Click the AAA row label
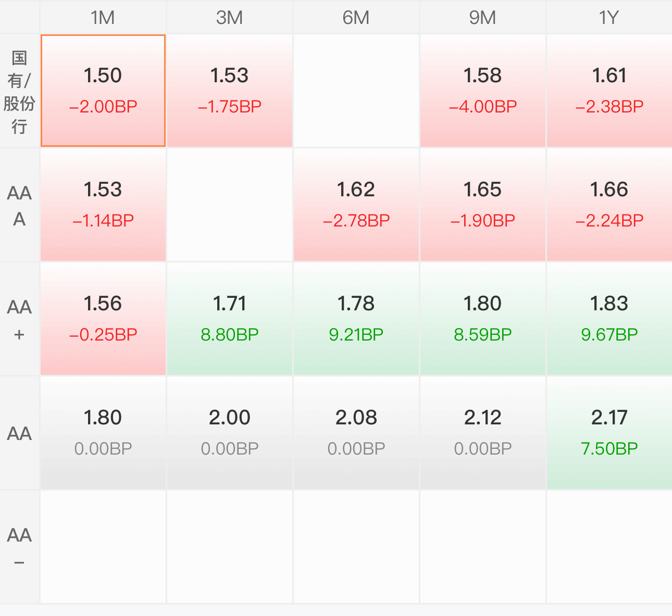The width and height of the screenshot is (672, 616). point(19,205)
